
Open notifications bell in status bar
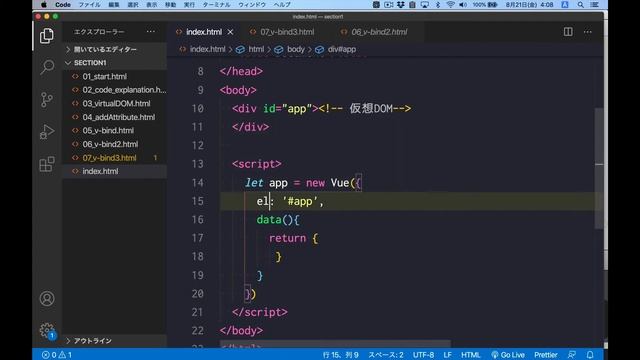click(x=590, y=355)
